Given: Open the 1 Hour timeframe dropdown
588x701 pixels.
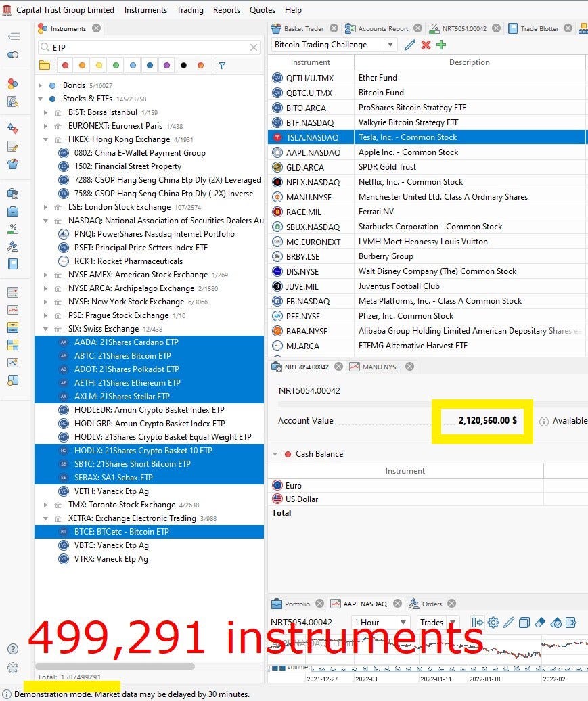Looking at the screenshot, I should pos(403,623).
